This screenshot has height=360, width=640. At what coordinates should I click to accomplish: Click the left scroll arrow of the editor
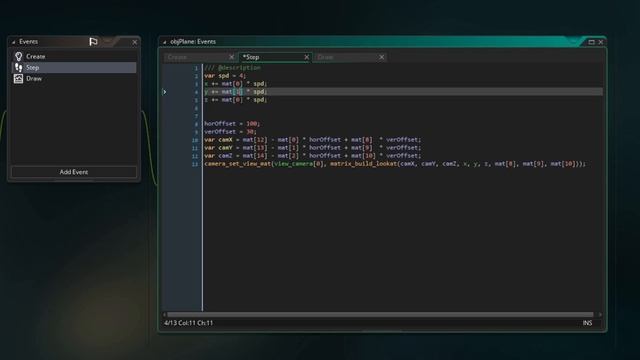click(x=164, y=315)
